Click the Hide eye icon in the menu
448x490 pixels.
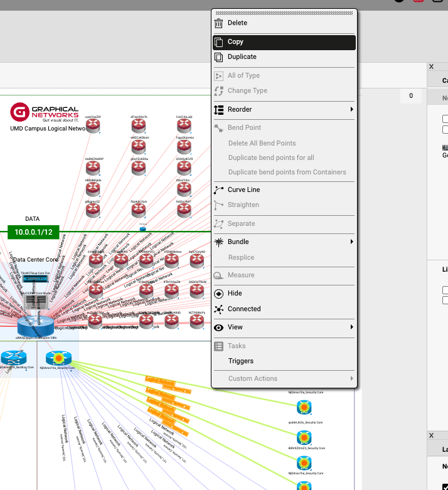pos(218,294)
